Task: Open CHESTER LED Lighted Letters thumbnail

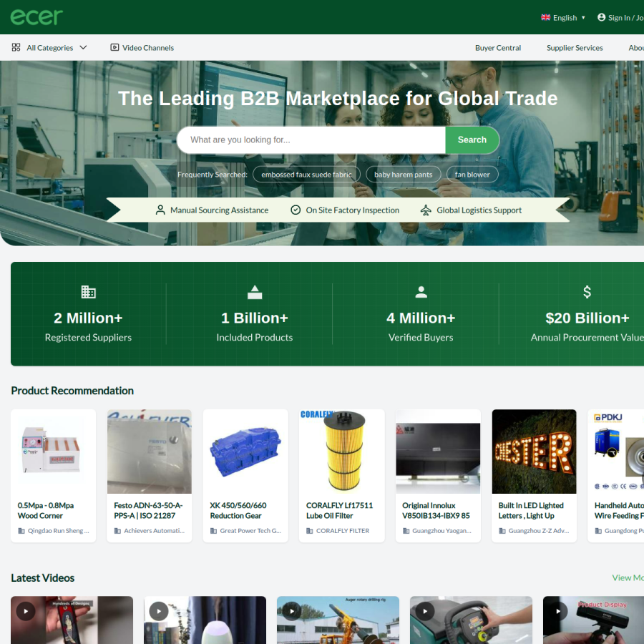Action: point(534,452)
